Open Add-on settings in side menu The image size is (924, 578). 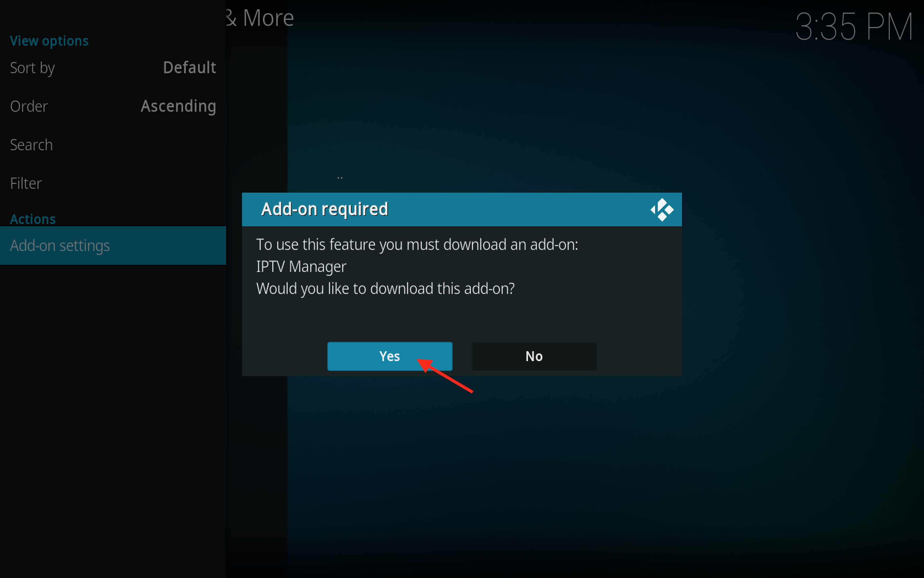coord(113,246)
